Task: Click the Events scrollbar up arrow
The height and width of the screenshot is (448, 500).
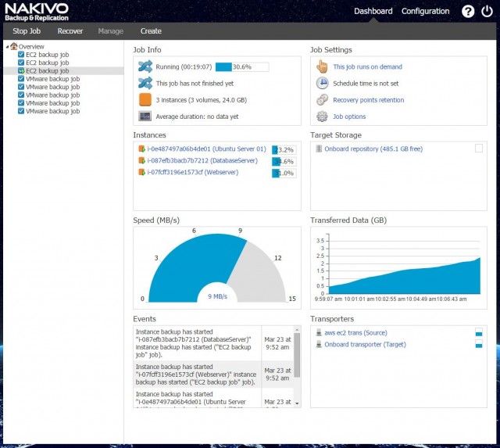Action: [x=297, y=329]
